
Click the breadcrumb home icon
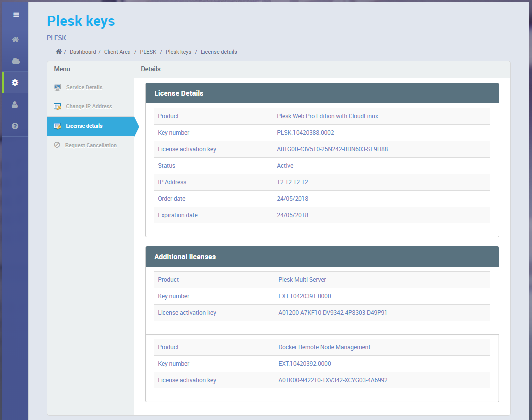coord(59,52)
